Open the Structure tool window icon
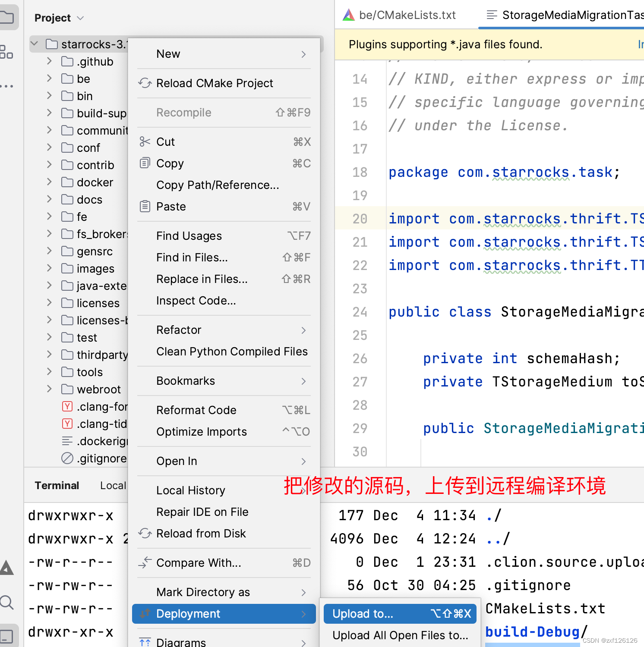 click(6, 52)
